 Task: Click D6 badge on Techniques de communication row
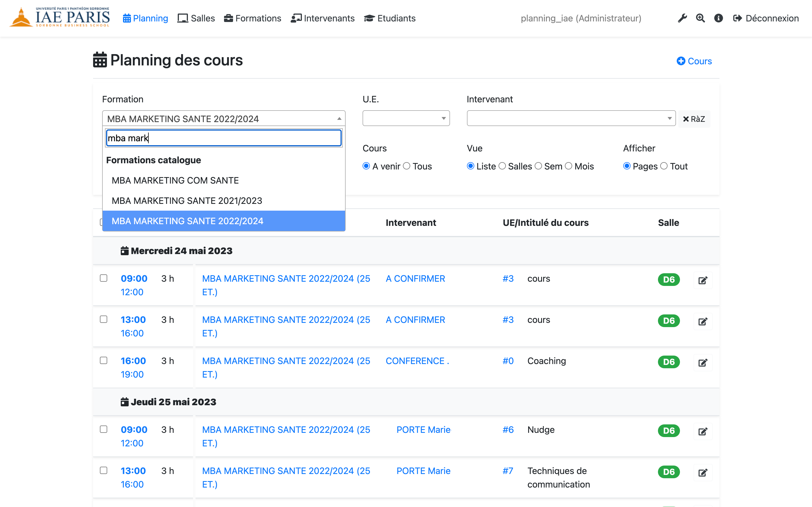point(669,472)
